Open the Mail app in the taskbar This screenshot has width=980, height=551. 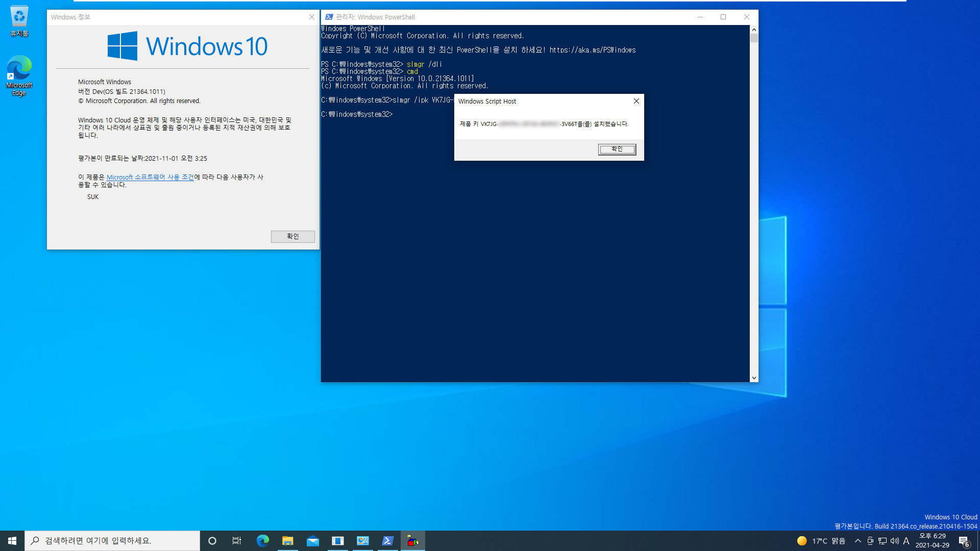click(312, 541)
